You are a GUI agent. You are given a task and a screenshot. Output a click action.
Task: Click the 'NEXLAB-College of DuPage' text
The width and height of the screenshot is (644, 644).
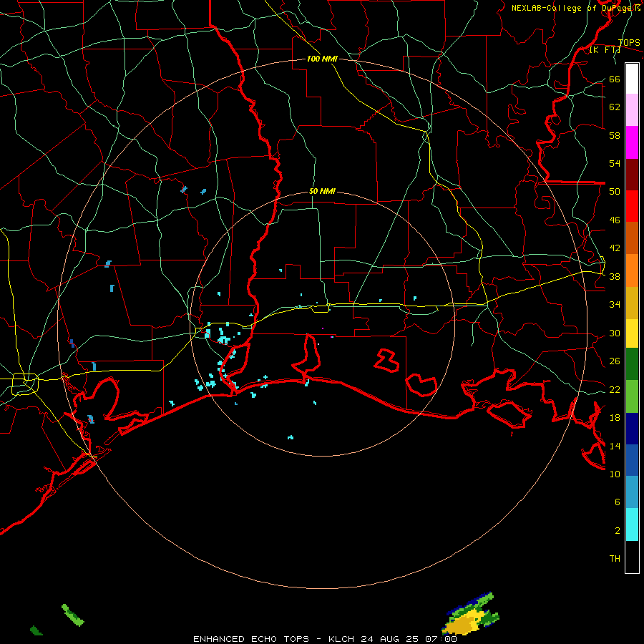tap(572, 8)
